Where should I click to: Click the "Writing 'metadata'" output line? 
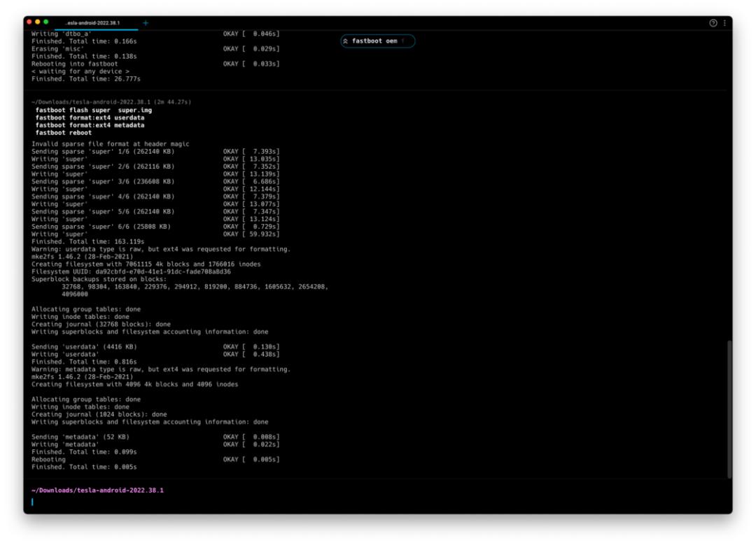pos(65,444)
